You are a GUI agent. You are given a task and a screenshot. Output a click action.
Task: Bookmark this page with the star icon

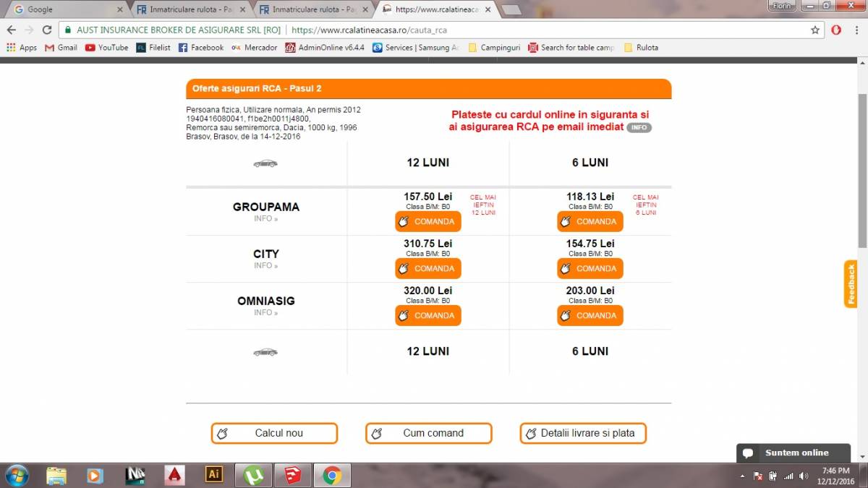tap(815, 30)
